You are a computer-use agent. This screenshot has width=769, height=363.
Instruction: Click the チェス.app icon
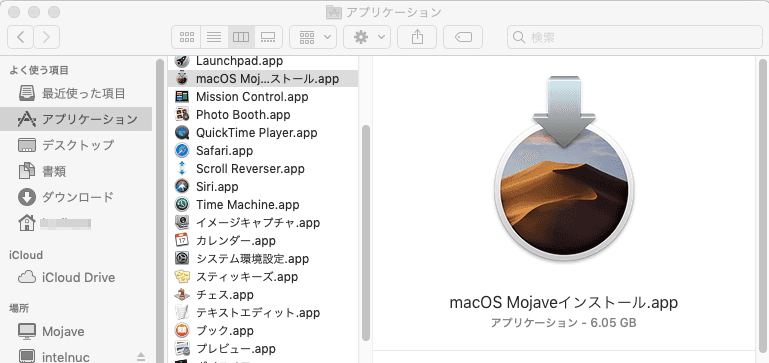(182, 295)
